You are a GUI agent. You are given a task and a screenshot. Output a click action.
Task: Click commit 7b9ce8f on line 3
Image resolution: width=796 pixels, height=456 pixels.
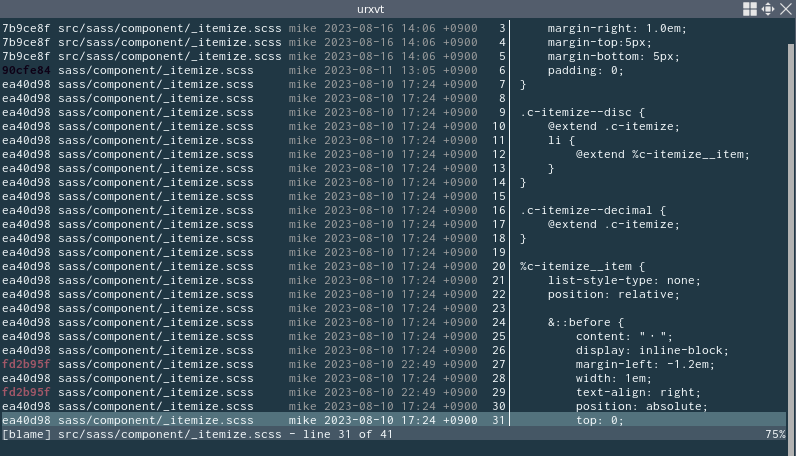click(26, 29)
